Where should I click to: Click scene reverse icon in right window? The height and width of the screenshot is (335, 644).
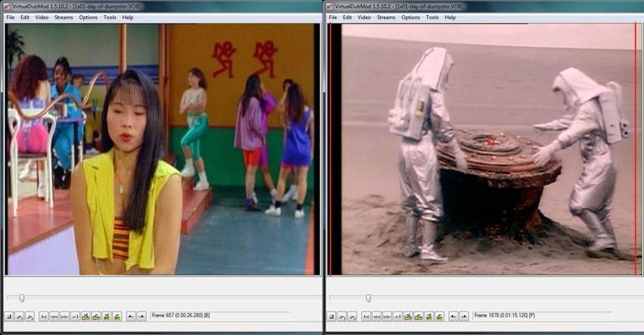(429, 316)
